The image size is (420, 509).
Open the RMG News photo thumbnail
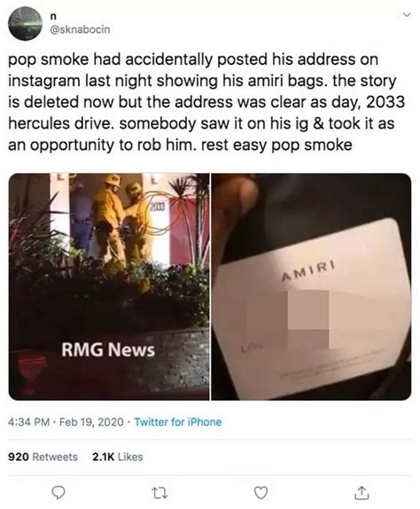point(109,286)
